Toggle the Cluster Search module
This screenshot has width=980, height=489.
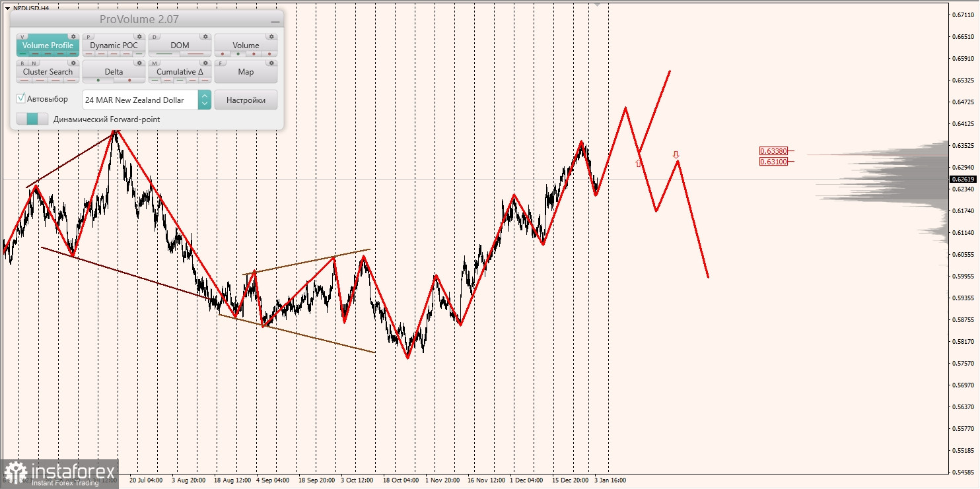(48, 72)
